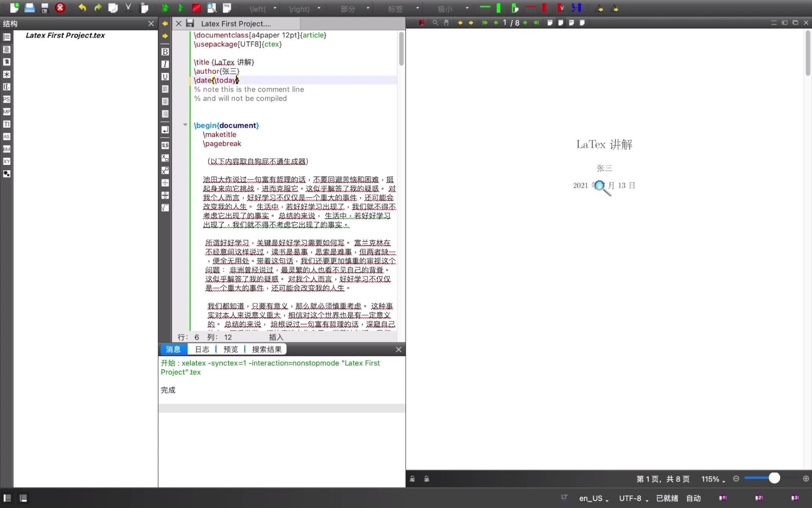Open the 115% zoom level dropdown
Viewport: 812px width, 508px height.
713,479
